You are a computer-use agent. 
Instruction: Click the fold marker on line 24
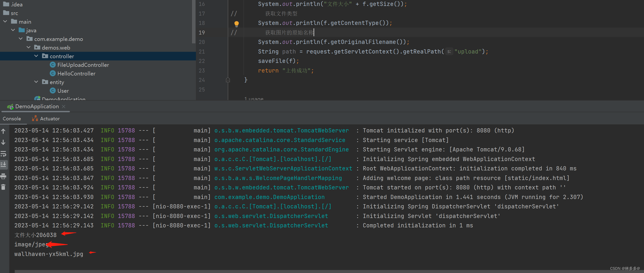pyautogui.click(x=228, y=80)
